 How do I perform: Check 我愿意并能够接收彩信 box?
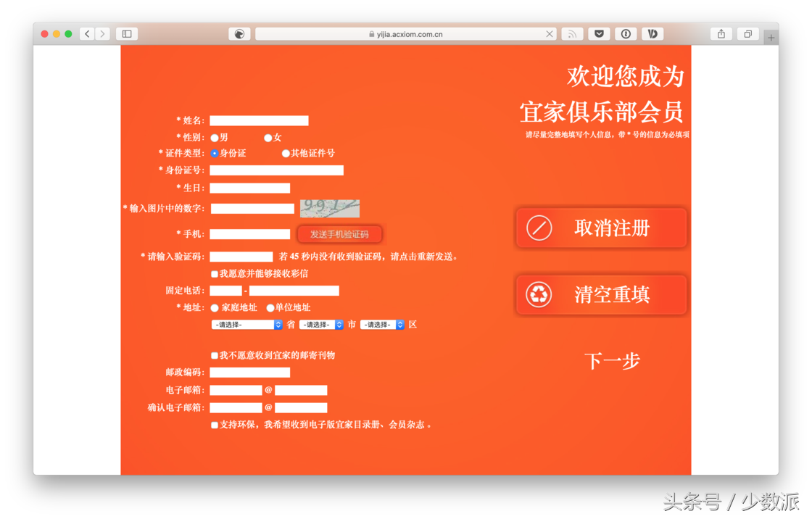(215, 274)
